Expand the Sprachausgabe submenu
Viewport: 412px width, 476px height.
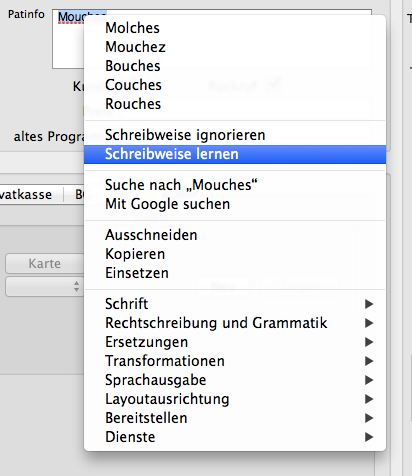pyautogui.click(x=235, y=380)
